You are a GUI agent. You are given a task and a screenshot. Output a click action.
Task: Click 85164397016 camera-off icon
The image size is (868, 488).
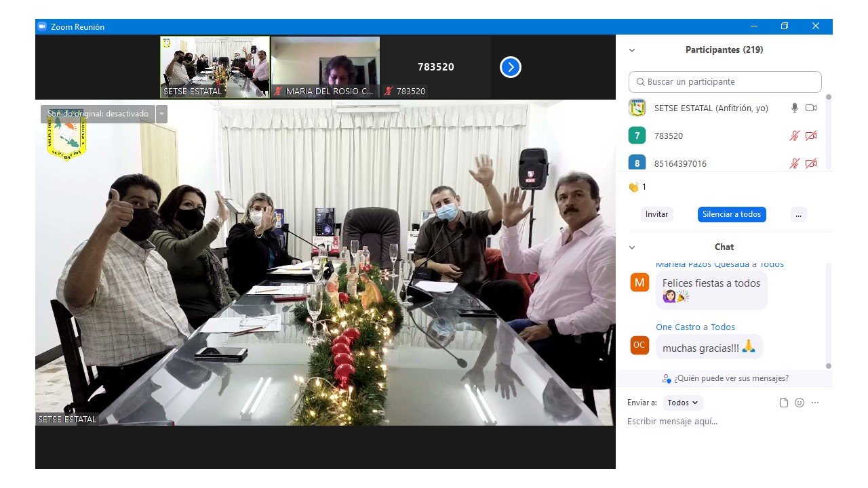tap(811, 163)
